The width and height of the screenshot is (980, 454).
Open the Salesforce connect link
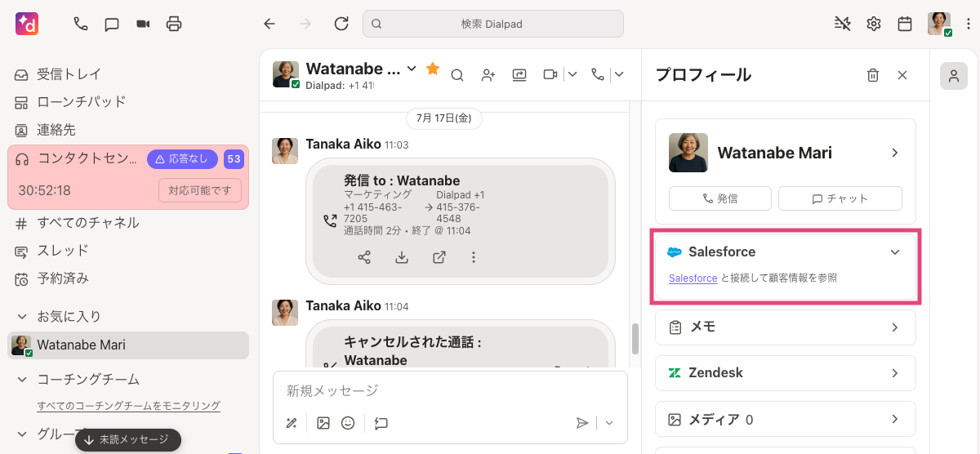(693, 278)
